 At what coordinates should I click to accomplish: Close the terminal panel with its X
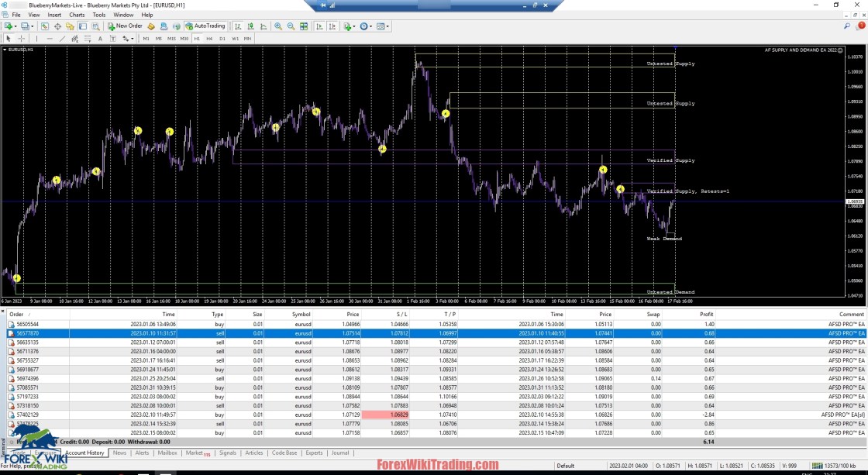click(x=3, y=312)
